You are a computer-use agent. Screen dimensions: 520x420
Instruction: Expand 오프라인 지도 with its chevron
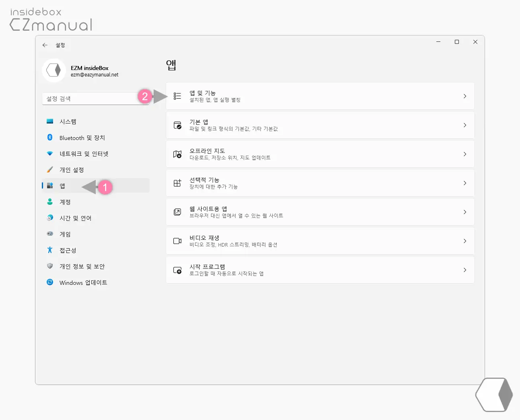click(465, 154)
